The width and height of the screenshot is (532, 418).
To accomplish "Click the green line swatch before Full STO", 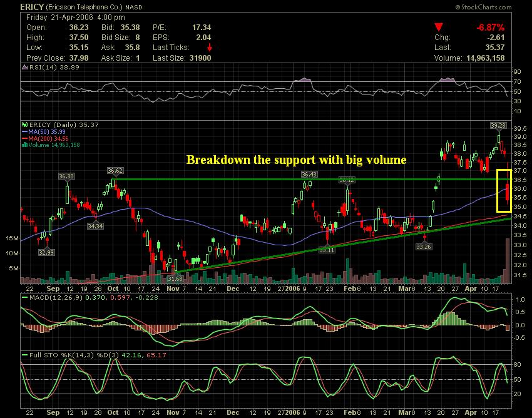I will (x=25, y=355).
